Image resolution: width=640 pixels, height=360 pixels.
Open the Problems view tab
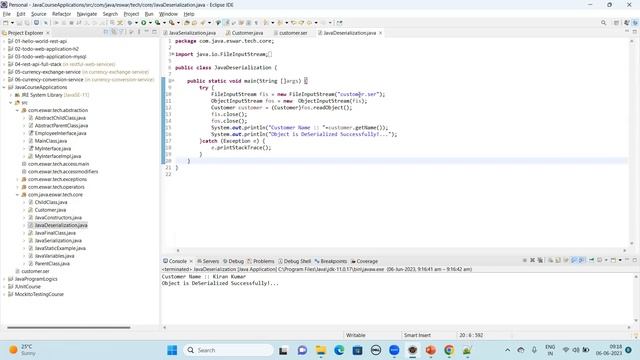[261, 261]
